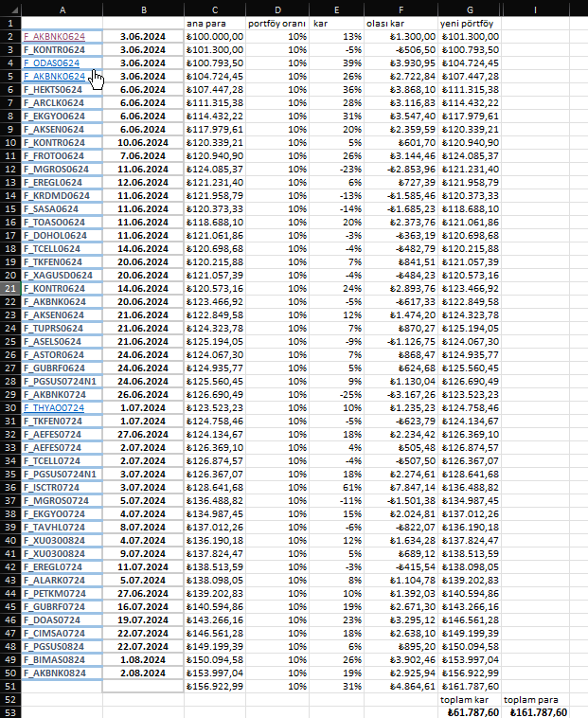Select the F_TUPRS0624 cell

coord(62,329)
